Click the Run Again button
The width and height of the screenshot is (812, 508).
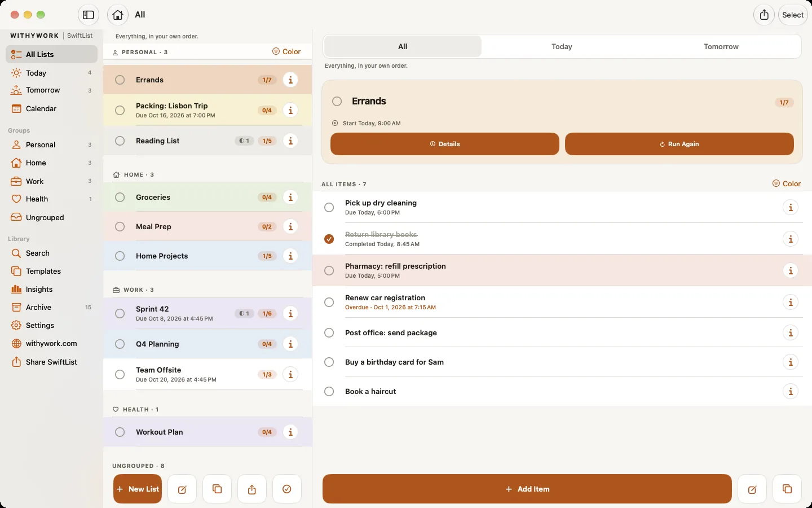pos(679,144)
